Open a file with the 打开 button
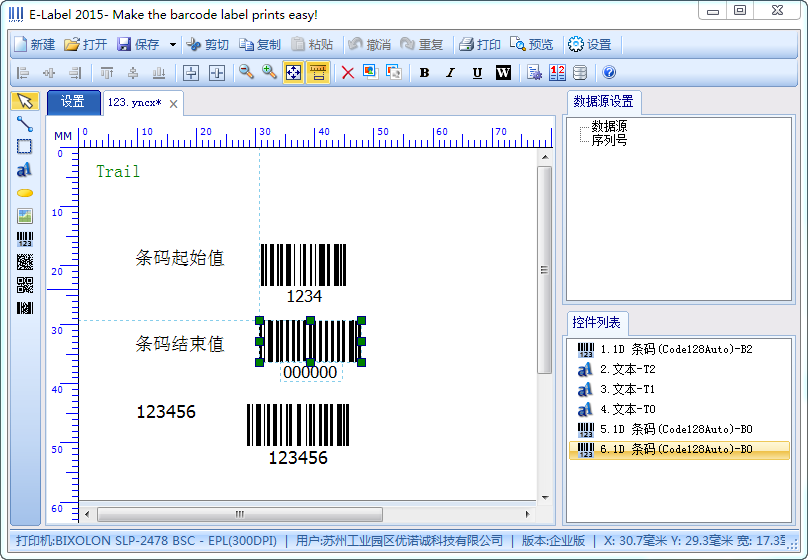The height and width of the screenshot is (560, 808). (x=86, y=45)
